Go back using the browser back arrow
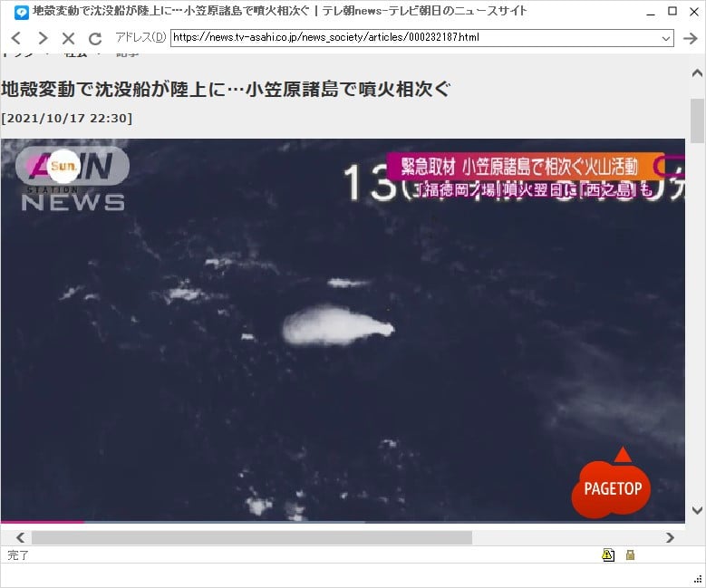 pyautogui.click(x=15, y=38)
